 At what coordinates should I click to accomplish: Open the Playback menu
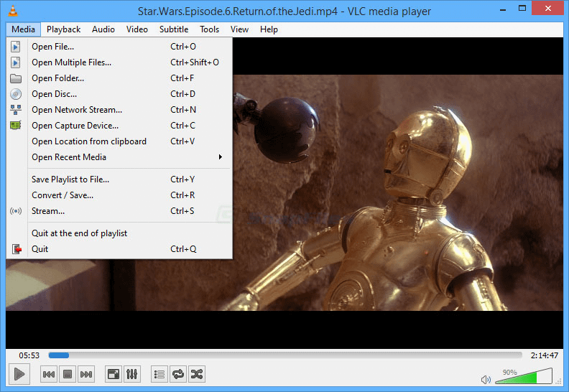64,29
